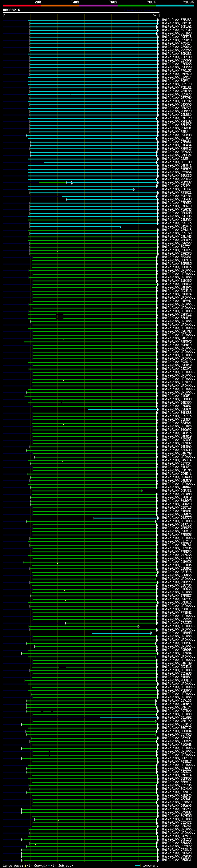This screenshot has width=197, height=868.
Task: Click the UniRef100_B7FJS3 alignment end arrow
Action: click(158, 20)
